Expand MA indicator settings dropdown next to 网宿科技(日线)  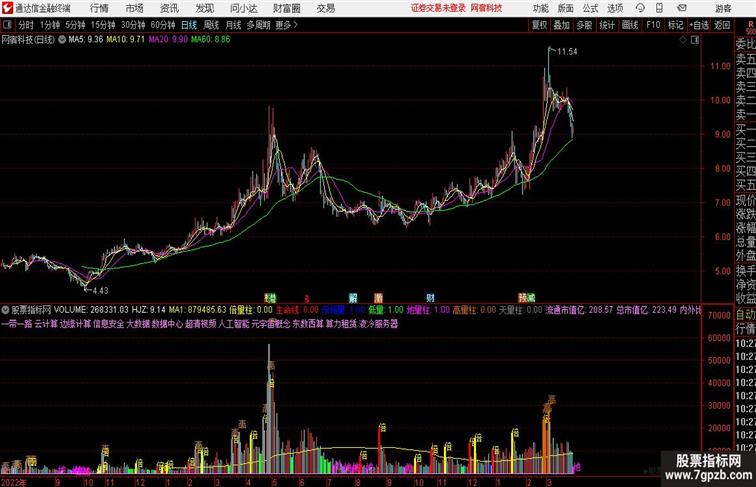click(x=62, y=40)
